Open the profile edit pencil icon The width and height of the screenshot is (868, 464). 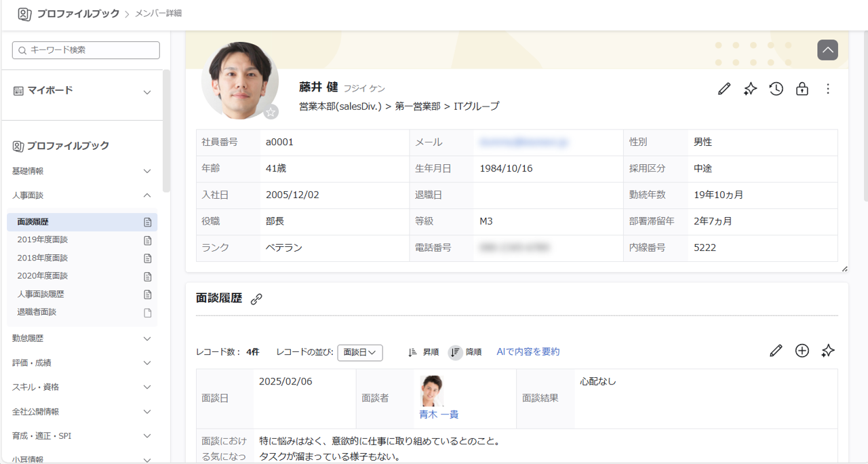click(724, 89)
